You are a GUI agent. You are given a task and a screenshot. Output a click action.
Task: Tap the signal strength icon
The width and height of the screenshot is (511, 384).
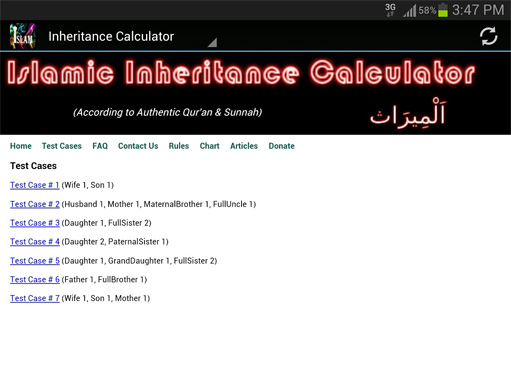tap(410, 11)
